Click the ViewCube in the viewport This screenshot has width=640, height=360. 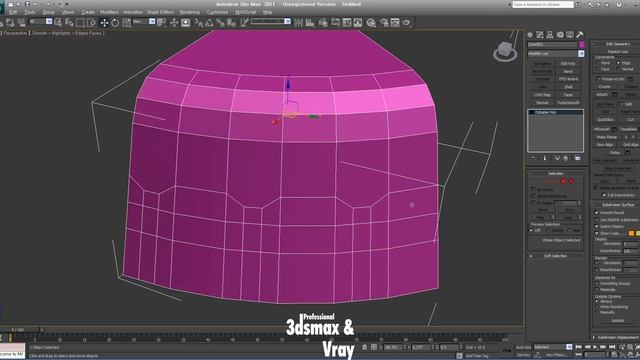coord(504,51)
